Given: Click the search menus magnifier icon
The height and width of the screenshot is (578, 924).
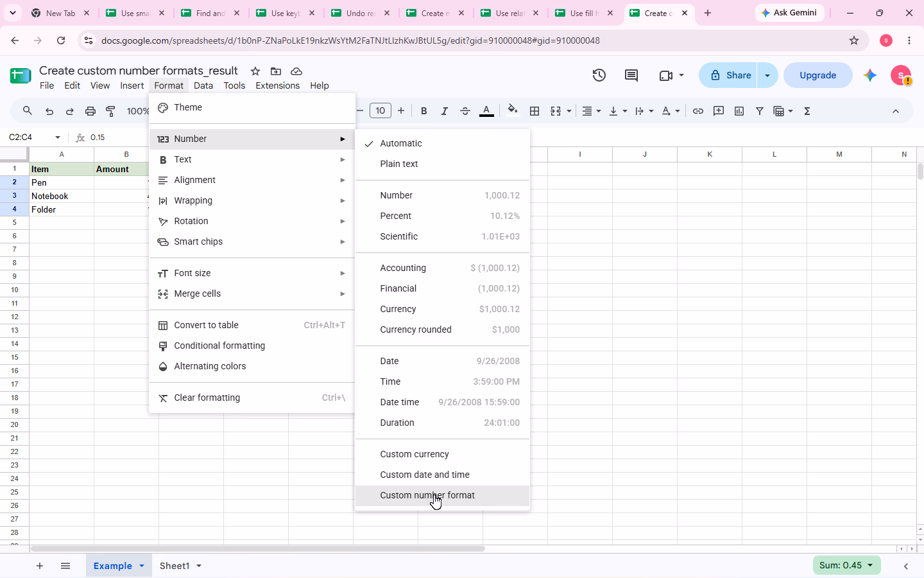Looking at the screenshot, I should click(x=28, y=111).
